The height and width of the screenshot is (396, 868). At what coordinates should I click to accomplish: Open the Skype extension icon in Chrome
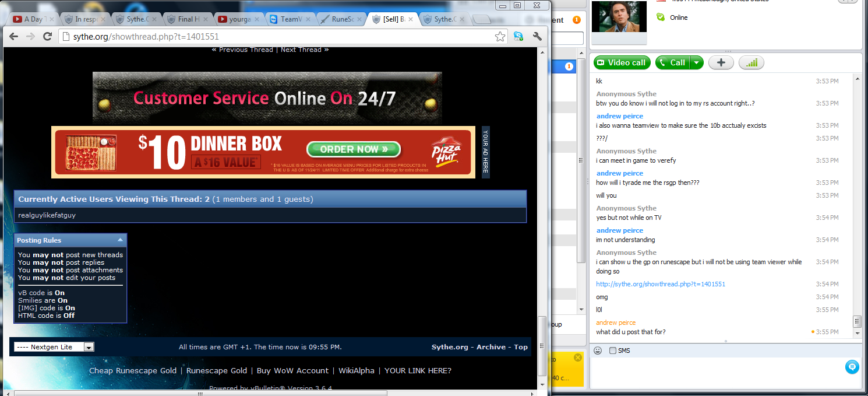[x=518, y=36]
